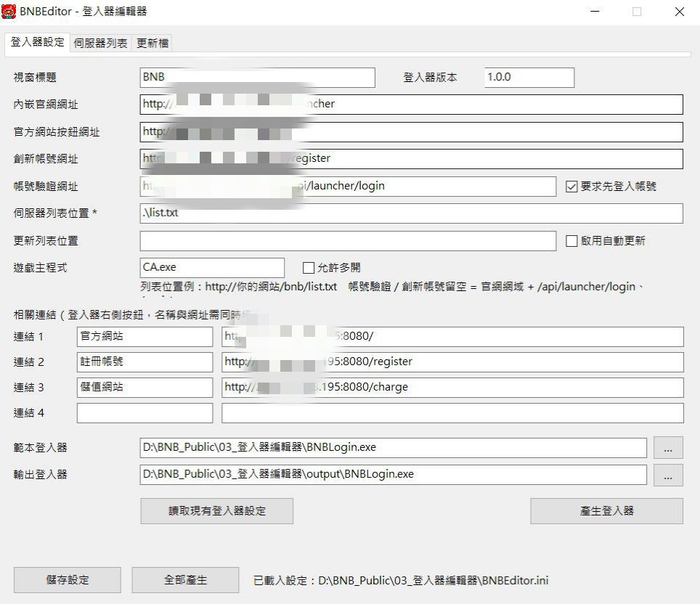Open the 更新檔 tab
This screenshot has width=700, height=604.
152,43
